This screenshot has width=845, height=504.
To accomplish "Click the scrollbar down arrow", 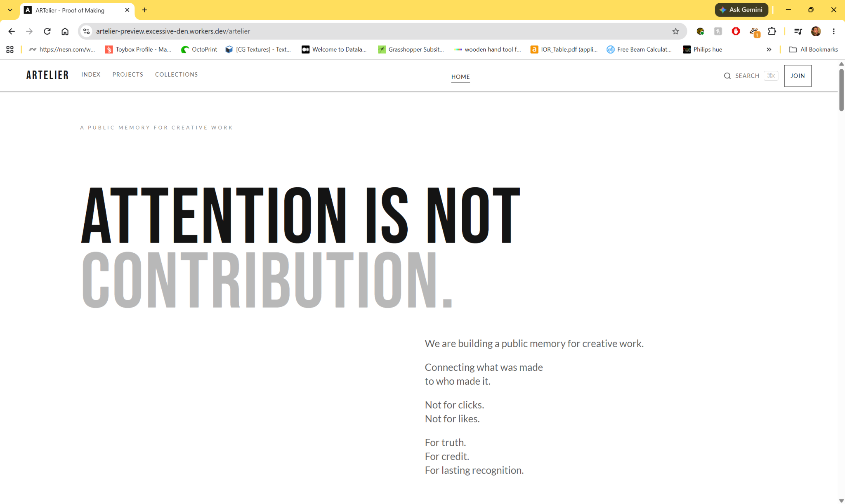I will pyautogui.click(x=841, y=500).
